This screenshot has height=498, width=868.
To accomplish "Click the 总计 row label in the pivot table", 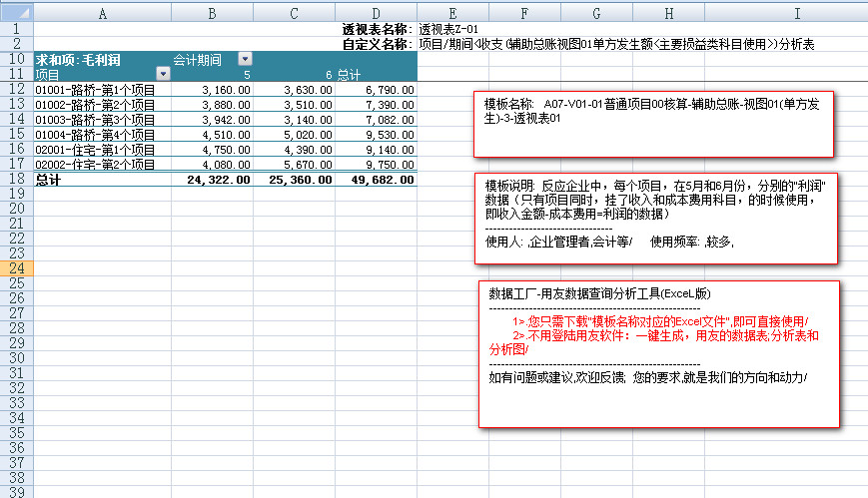I will coord(50,180).
